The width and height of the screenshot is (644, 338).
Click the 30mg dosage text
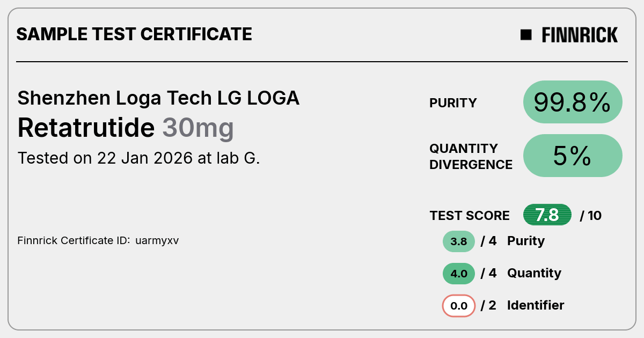pos(198,129)
